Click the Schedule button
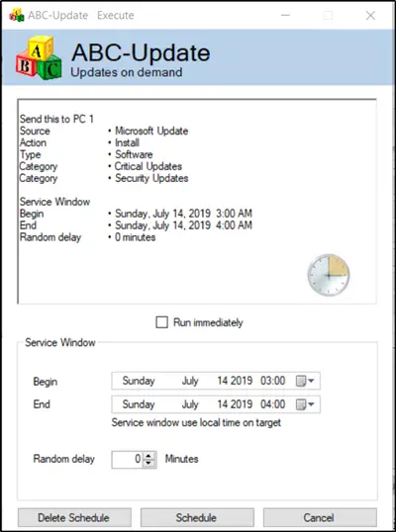Viewport: 396px width, 532px height. (197, 518)
